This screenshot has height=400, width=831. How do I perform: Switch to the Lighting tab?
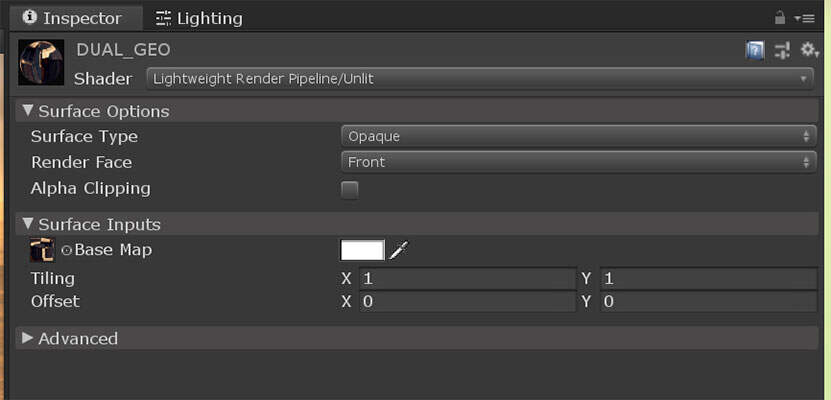(x=199, y=18)
